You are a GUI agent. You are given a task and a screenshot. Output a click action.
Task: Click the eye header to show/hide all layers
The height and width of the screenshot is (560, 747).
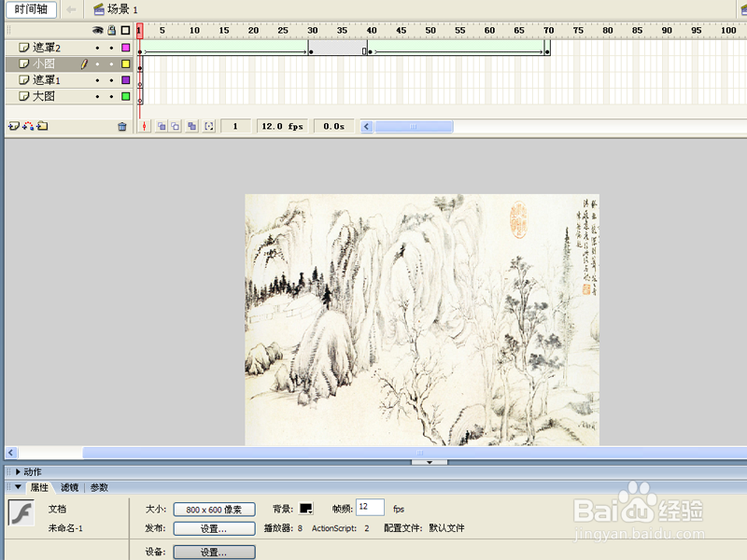tap(98, 31)
